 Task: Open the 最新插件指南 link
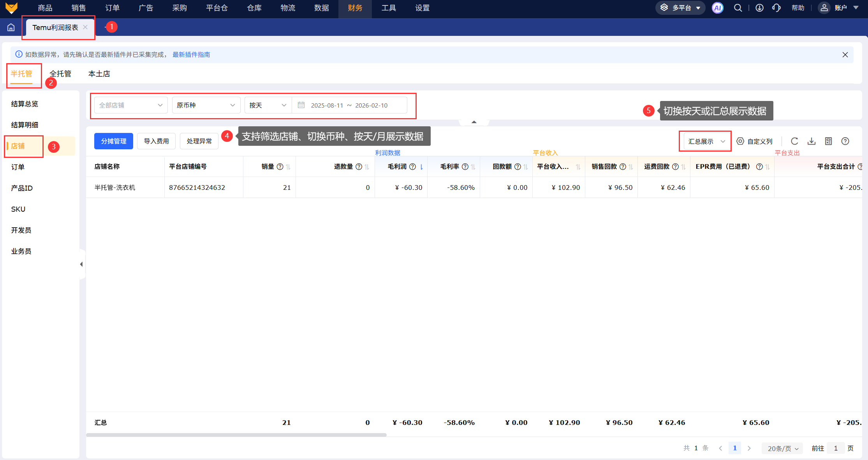click(191, 55)
